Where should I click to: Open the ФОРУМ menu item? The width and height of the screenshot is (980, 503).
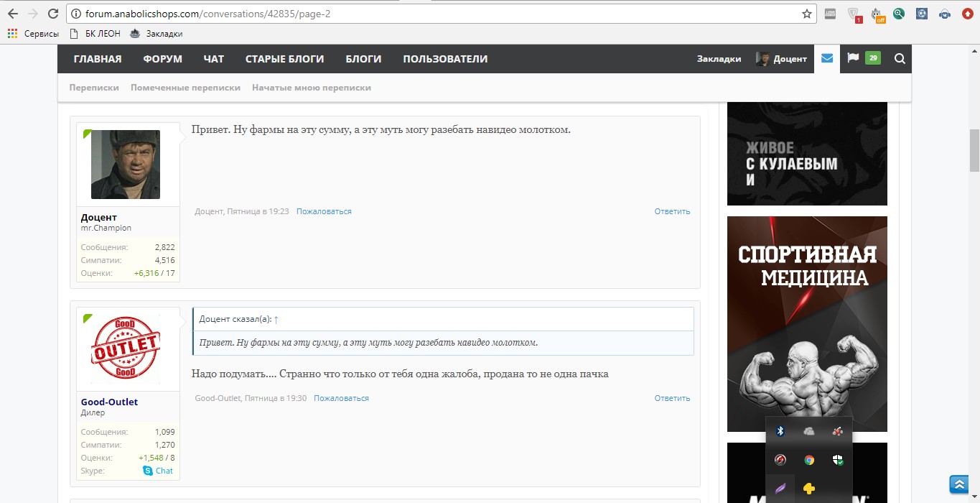point(162,59)
